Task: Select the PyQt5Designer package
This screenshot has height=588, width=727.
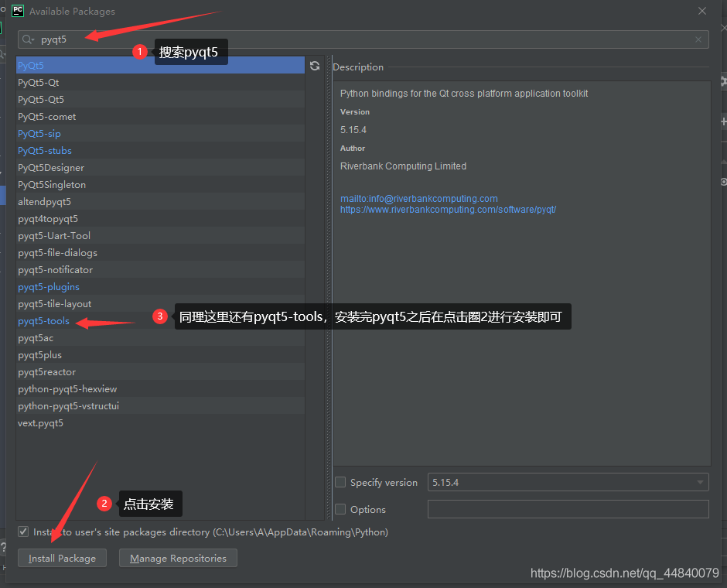Action: (160, 168)
